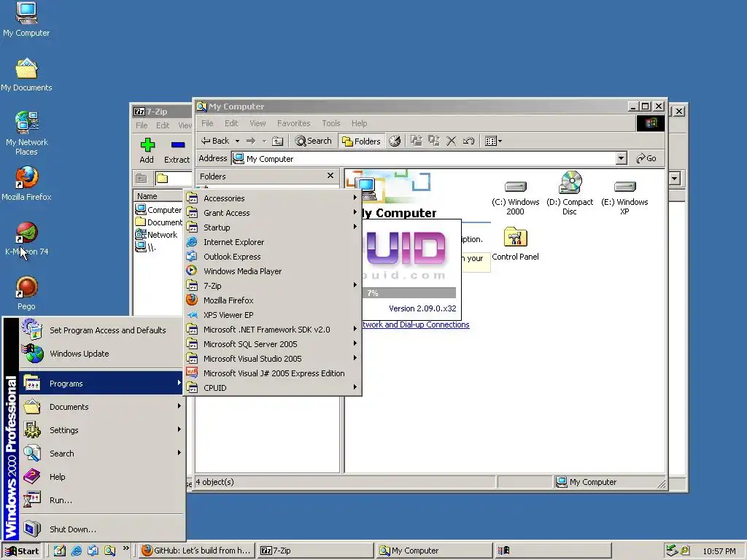Open the Favorites menu in My Computer
Viewport: 747px width, 560px height.
pos(293,123)
